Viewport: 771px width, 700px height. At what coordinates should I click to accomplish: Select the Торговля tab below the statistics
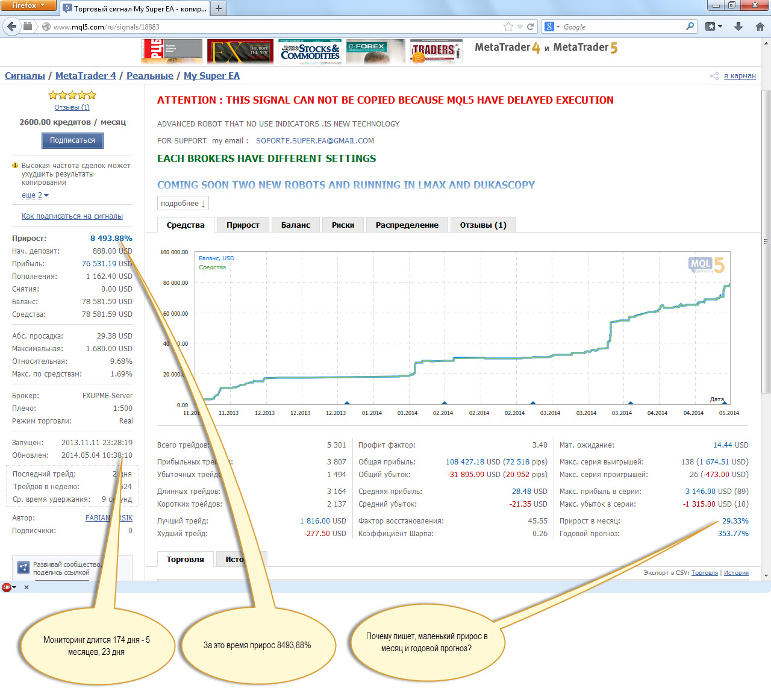point(186,560)
